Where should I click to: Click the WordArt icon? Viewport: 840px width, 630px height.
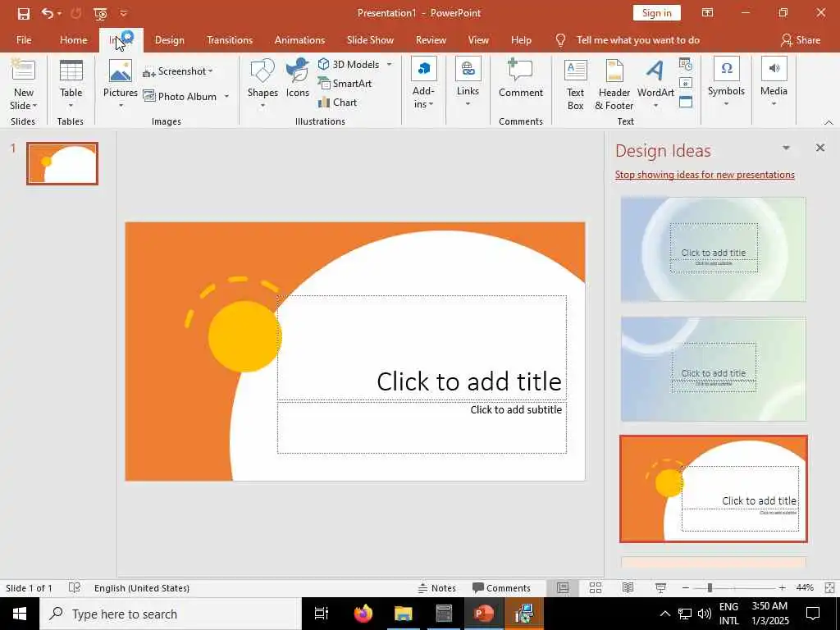pos(655,71)
